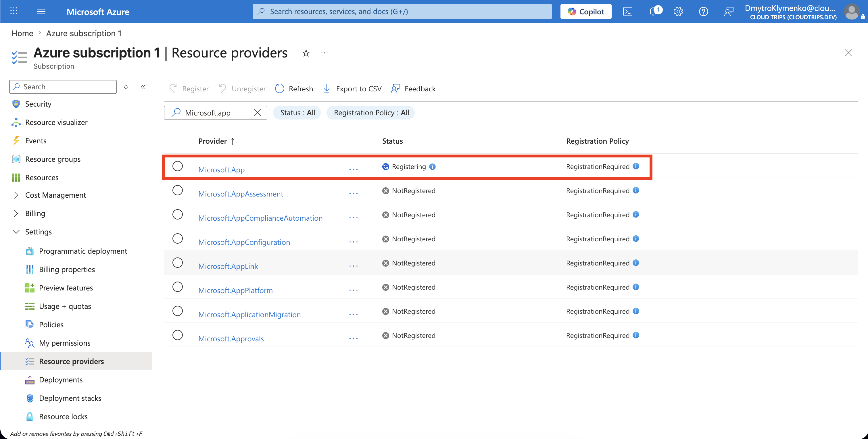Open Security in the sidebar
This screenshot has width=868, height=439.
tap(39, 104)
